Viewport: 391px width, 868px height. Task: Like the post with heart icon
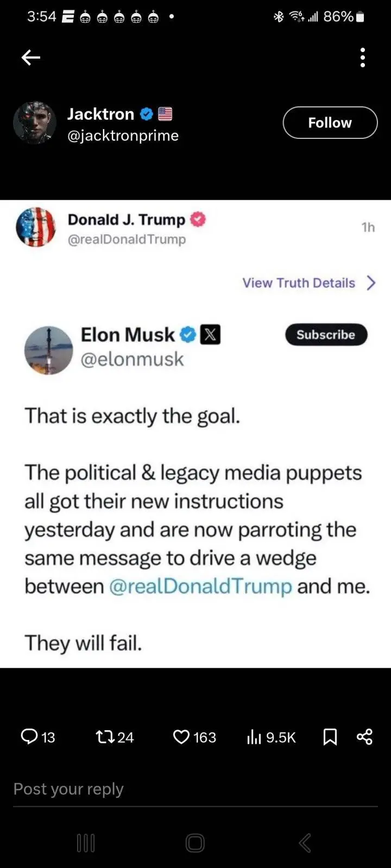(181, 737)
